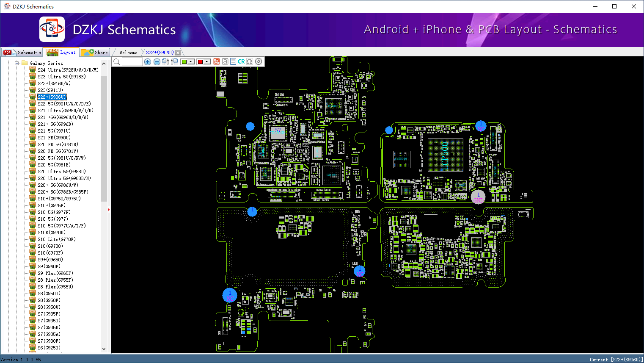Open S10 5G(G977N) layout
Image resolution: width=644 pixels, height=363 pixels.
[54, 212]
